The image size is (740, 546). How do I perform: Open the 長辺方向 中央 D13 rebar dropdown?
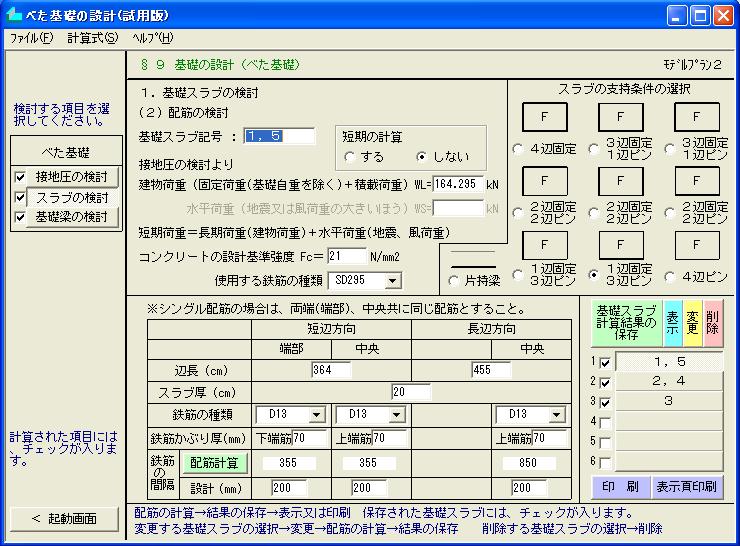pos(556,415)
